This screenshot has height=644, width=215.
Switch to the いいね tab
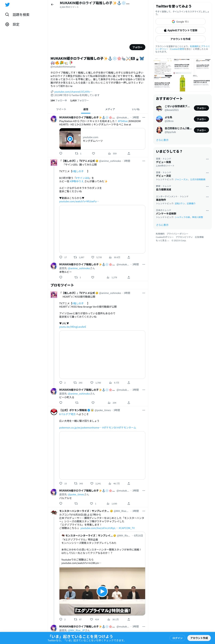[x=136, y=109]
